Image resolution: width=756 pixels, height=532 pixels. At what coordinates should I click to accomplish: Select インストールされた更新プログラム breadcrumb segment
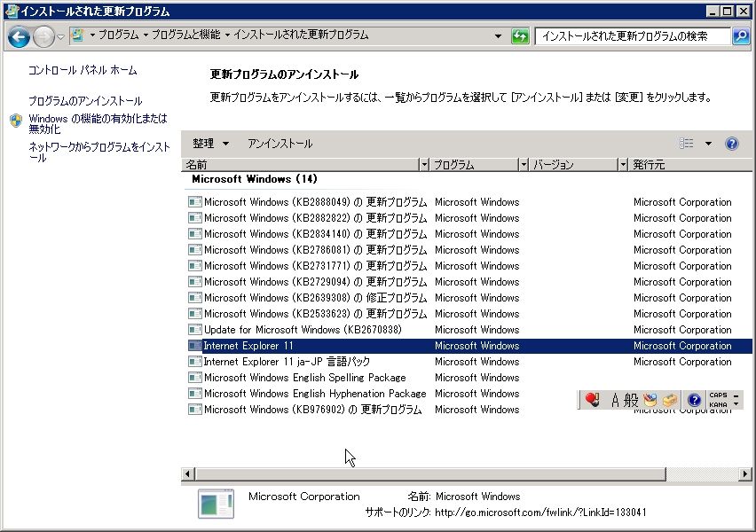(x=301, y=35)
